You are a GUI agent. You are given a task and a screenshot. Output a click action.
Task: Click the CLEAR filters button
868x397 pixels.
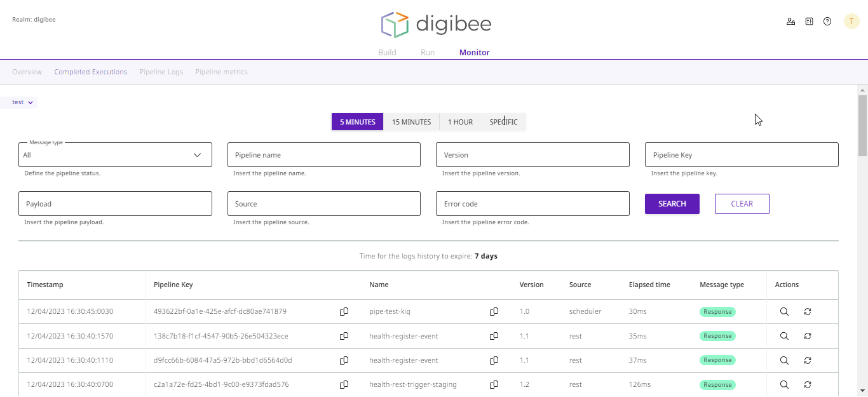click(x=742, y=204)
